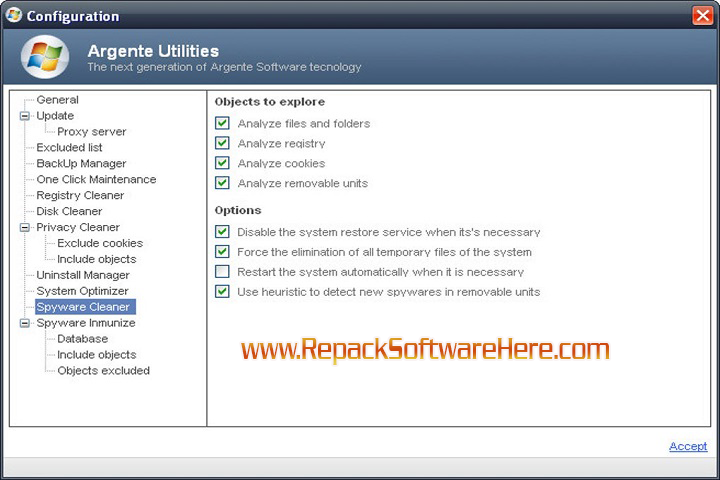Screen dimensions: 720x480
Task: Open Spyware Inmunize settings
Action: click(x=86, y=323)
